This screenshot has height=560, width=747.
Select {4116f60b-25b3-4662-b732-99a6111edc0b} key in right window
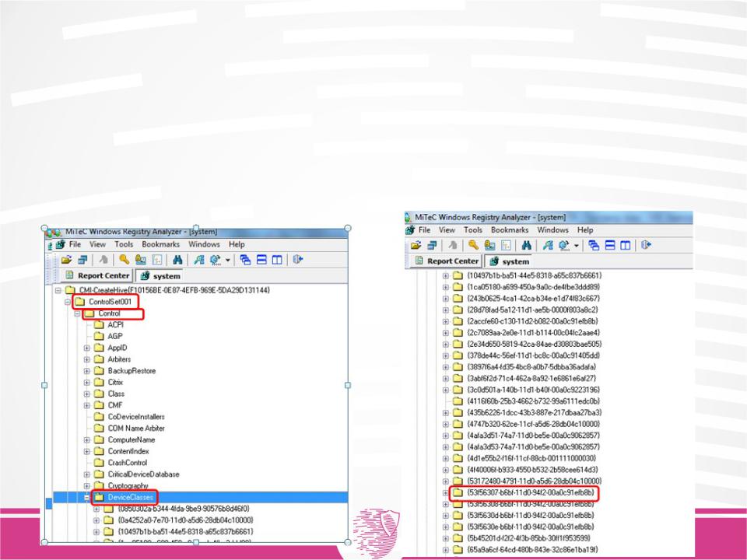pyautogui.click(x=533, y=401)
